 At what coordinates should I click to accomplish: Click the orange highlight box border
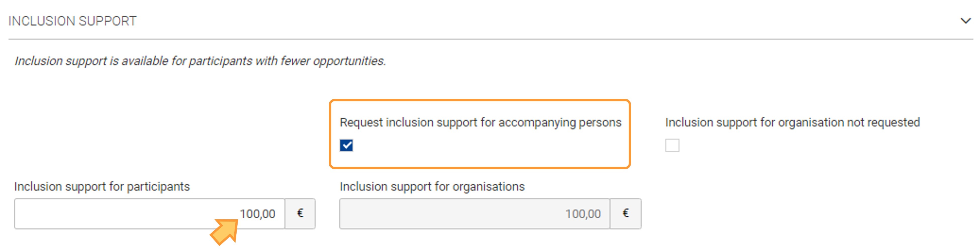coord(480,101)
